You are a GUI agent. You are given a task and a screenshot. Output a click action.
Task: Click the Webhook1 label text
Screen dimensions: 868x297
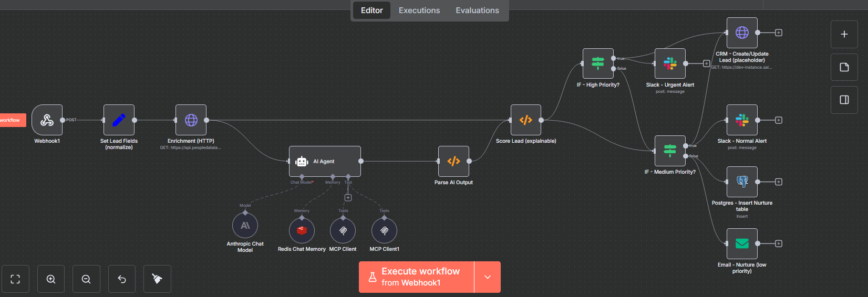pyautogui.click(x=47, y=141)
